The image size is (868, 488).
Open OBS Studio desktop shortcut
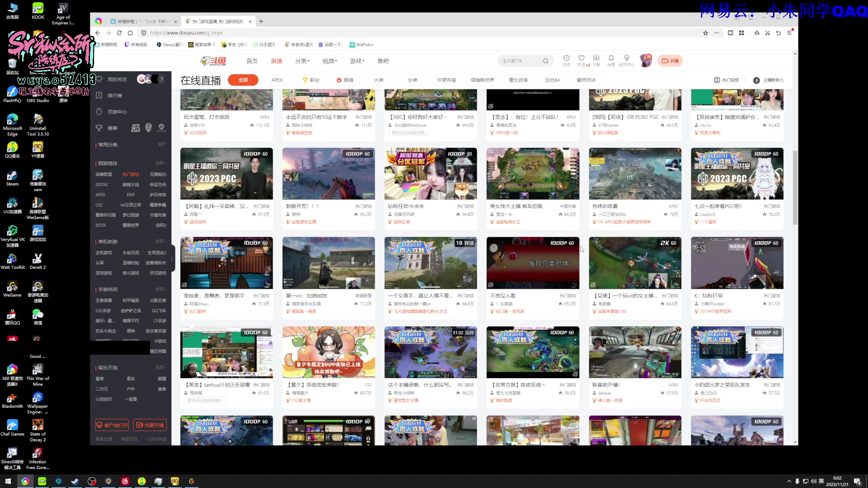click(38, 94)
